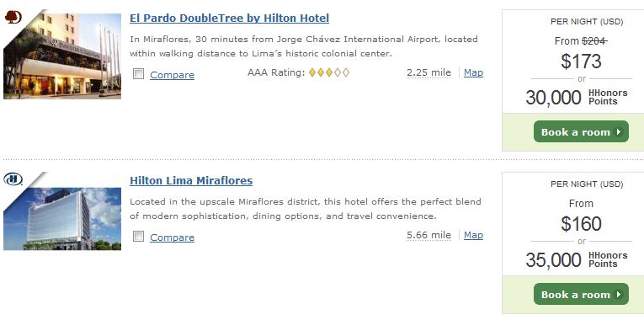This screenshot has height=320, width=644.
Task: Click the DoubleTree brand logo icon
Action: 13,17
